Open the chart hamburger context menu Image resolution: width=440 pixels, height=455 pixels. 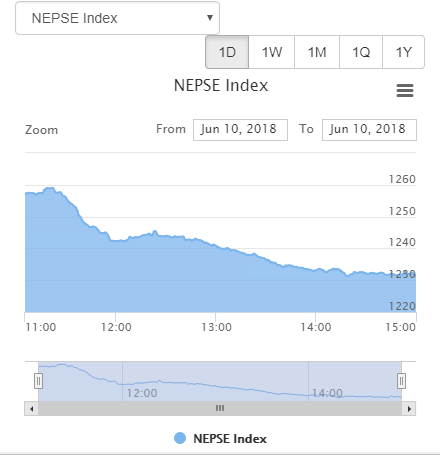tap(405, 90)
